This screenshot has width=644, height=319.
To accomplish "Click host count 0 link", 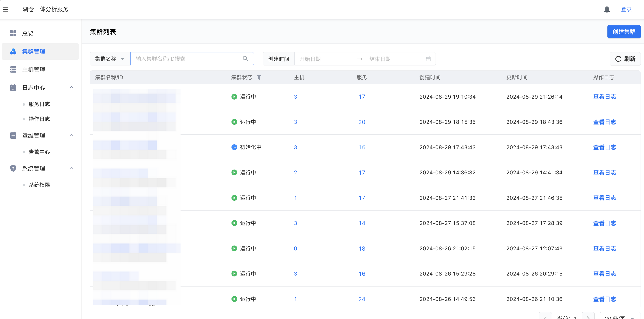I will (x=295, y=248).
